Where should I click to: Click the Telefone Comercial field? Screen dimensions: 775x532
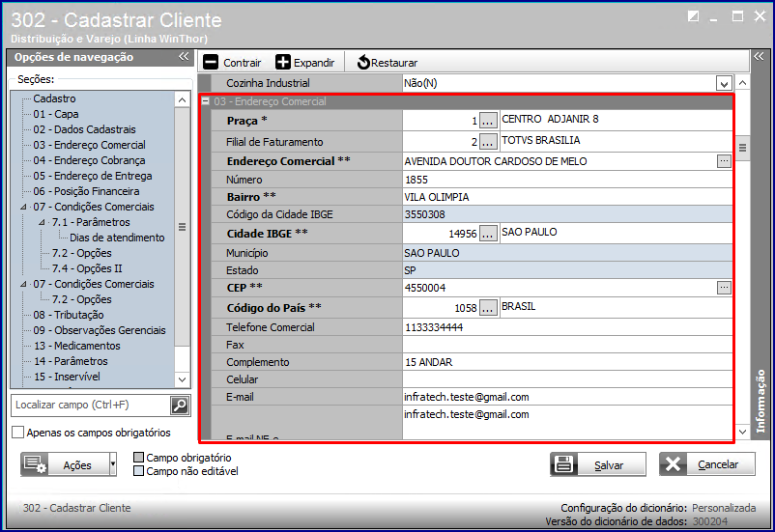pos(567,327)
